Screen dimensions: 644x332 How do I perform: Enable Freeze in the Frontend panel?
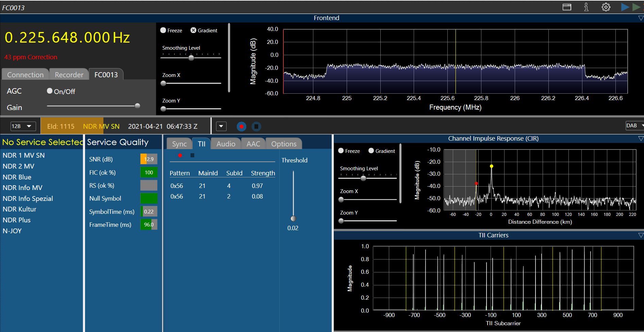163,30
